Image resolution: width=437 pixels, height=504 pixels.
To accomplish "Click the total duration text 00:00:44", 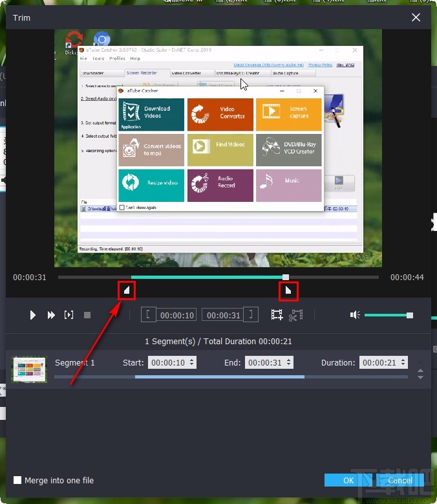I will tap(407, 277).
